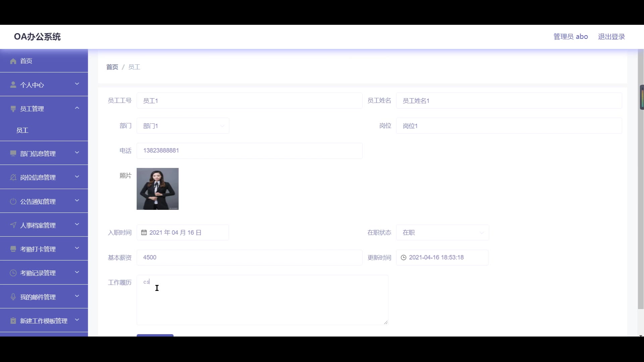Click the 基本薪资 input field
The width and height of the screenshot is (644, 362).
pyautogui.click(x=249, y=257)
